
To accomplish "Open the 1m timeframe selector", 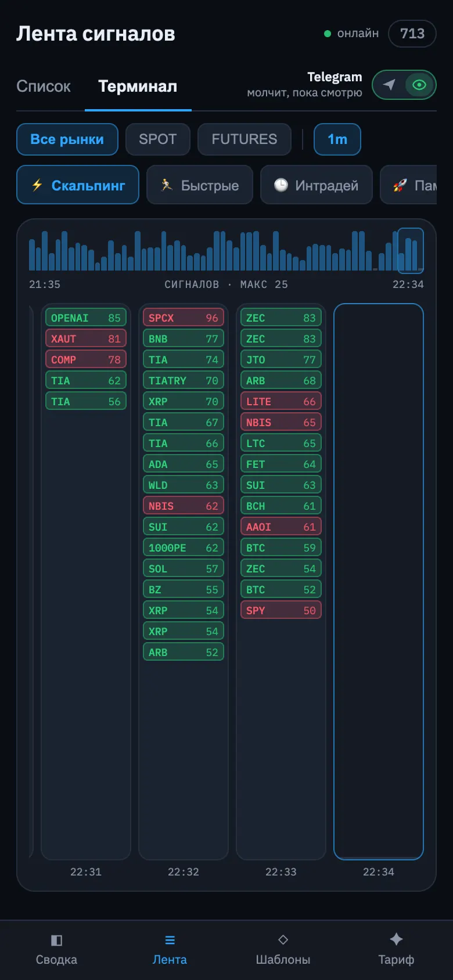I will pos(337,139).
